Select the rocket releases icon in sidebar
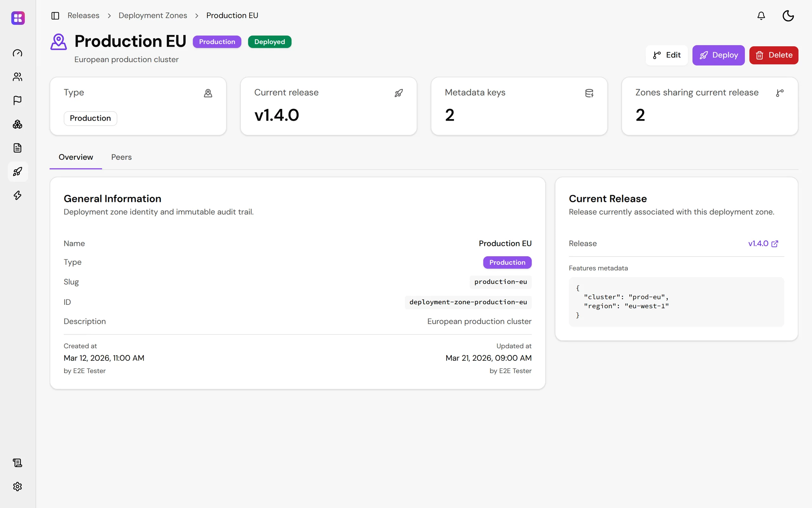This screenshot has width=812, height=508. [x=17, y=172]
